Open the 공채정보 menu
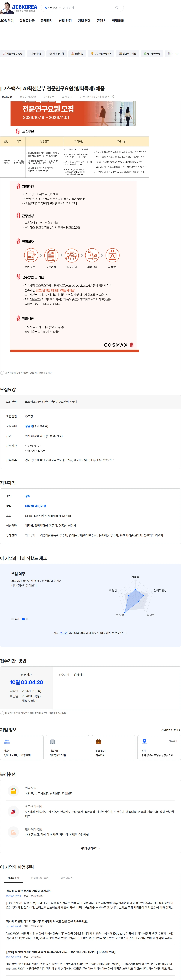Screen dimensions: 181x980 click(x=47, y=21)
